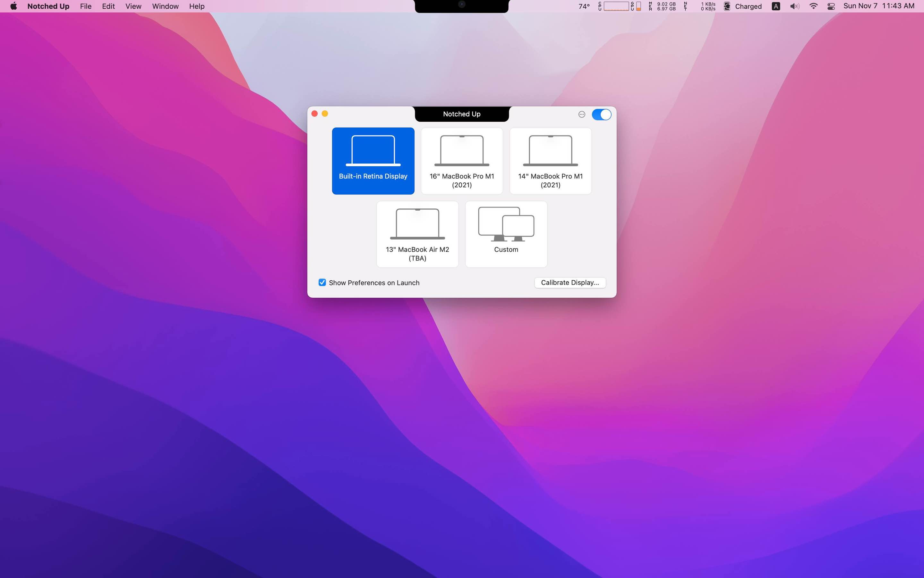924x578 pixels.
Task: Click the NET network speed menu bar item
Action: [x=699, y=6]
